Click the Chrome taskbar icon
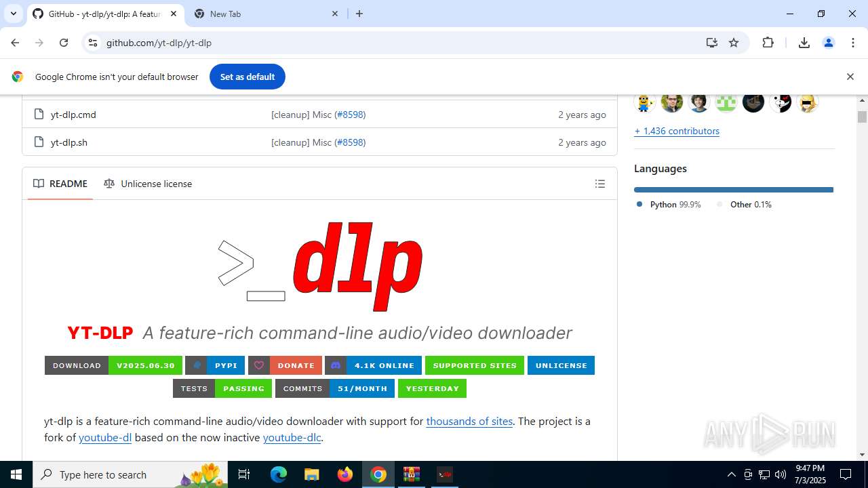This screenshot has height=488, width=868. pyautogui.click(x=378, y=474)
